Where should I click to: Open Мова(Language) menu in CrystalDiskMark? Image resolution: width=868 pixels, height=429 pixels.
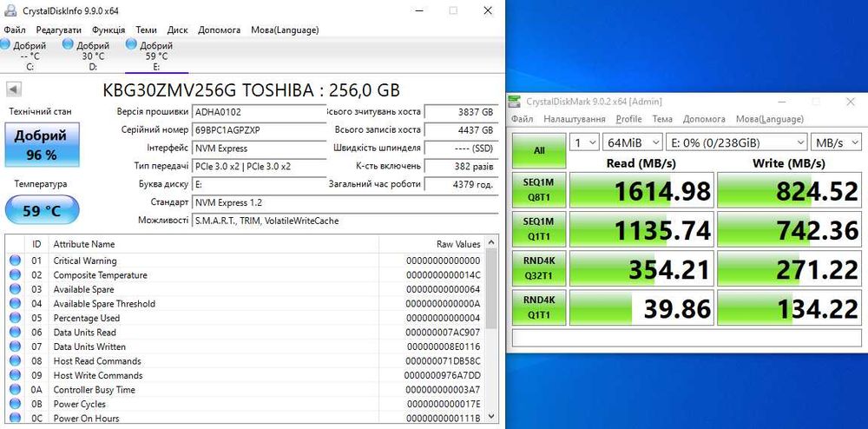point(769,119)
